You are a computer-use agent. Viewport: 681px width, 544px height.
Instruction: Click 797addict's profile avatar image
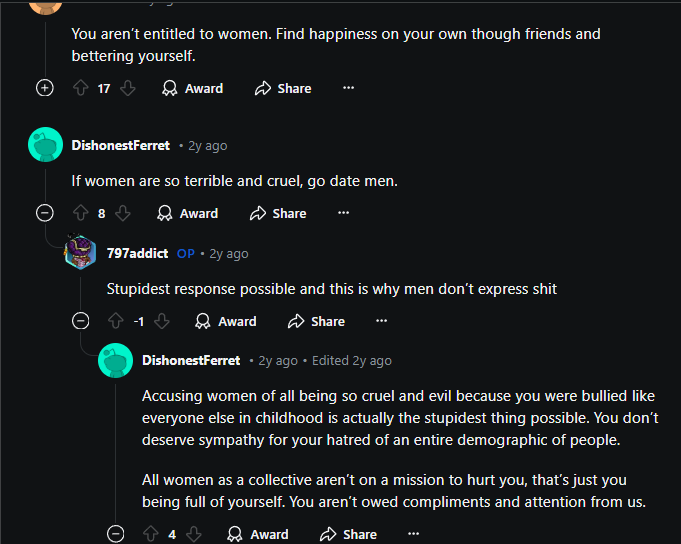pyautogui.click(x=80, y=253)
